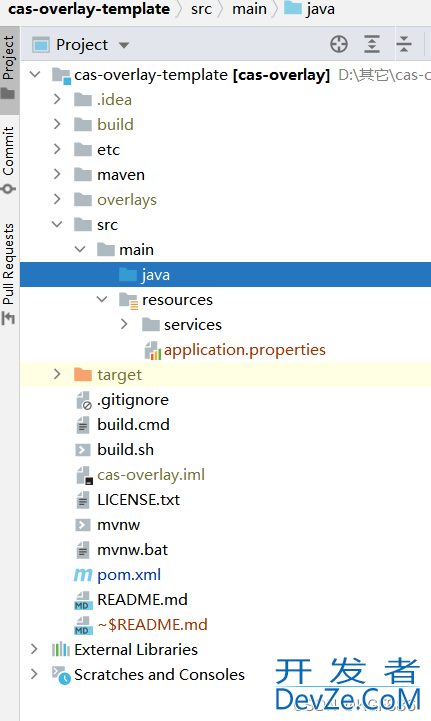Click the External Libraries icon

(x=61, y=649)
